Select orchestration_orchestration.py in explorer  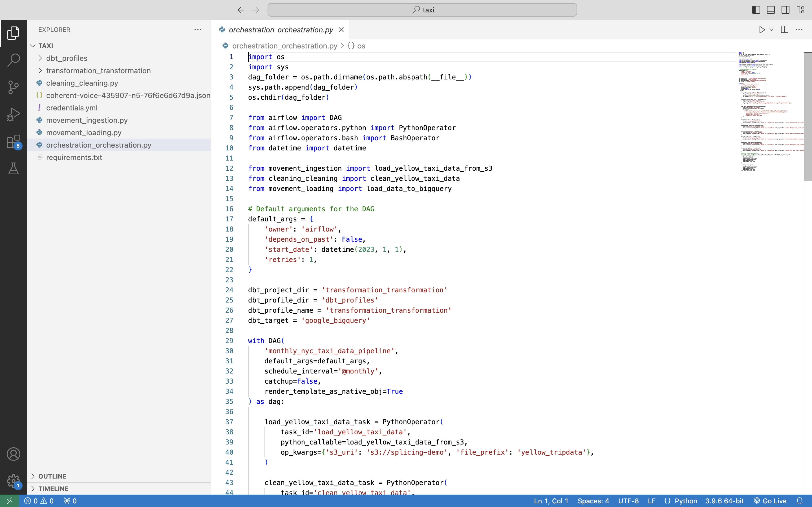point(98,145)
